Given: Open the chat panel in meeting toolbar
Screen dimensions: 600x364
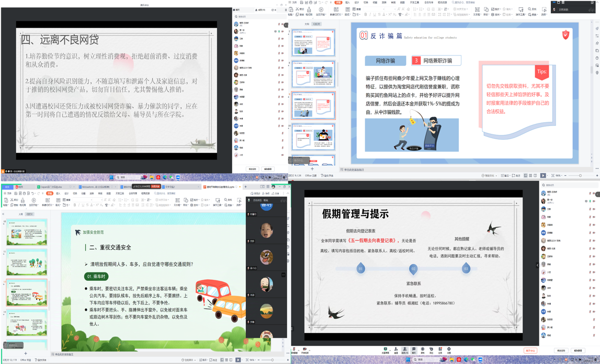Looking at the screenshot, I should pos(414,350).
